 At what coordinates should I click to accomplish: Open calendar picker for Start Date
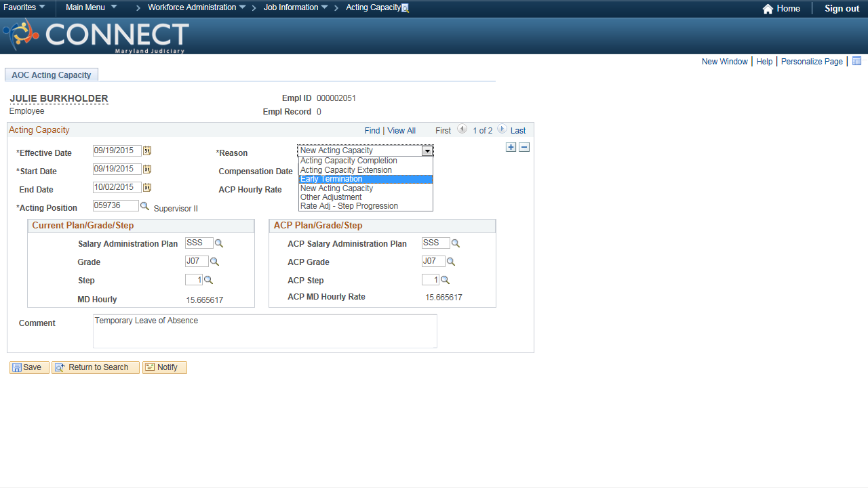[147, 169]
